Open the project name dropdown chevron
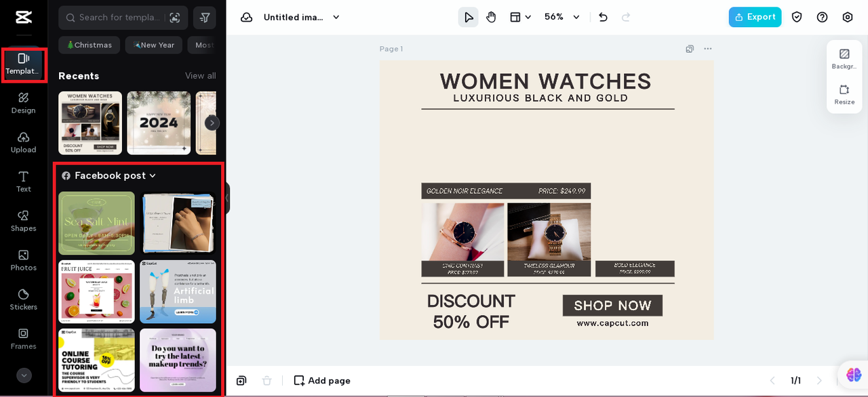Image resolution: width=868 pixels, height=397 pixels. [336, 17]
